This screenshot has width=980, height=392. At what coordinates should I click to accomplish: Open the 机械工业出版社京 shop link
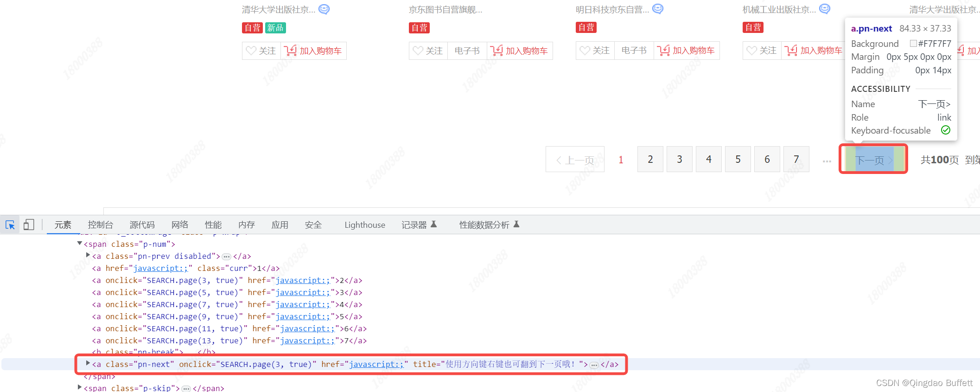(x=779, y=9)
